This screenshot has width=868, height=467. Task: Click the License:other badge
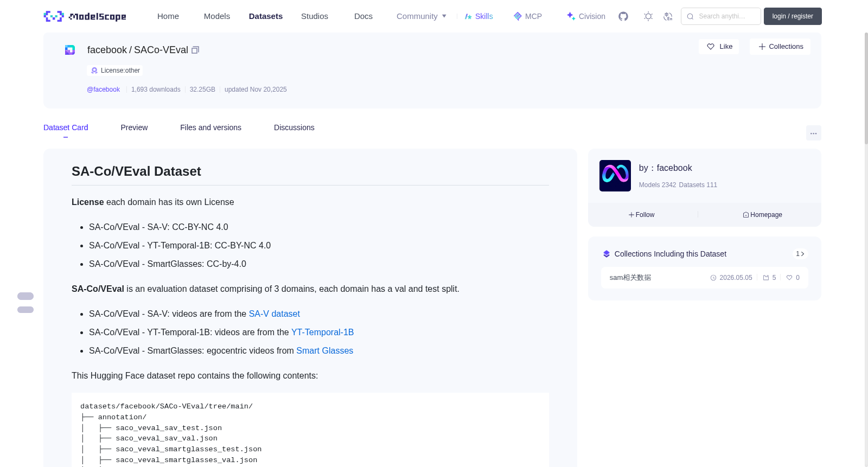point(115,71)
